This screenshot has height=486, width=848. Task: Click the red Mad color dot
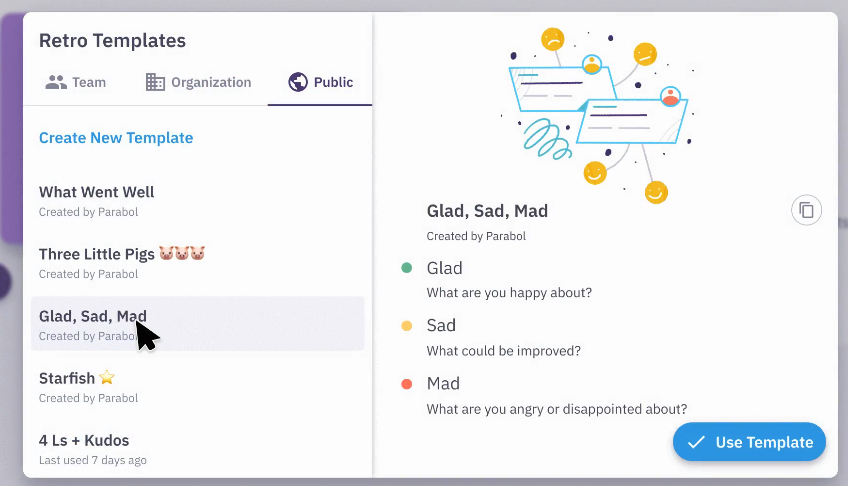(406, 384)
